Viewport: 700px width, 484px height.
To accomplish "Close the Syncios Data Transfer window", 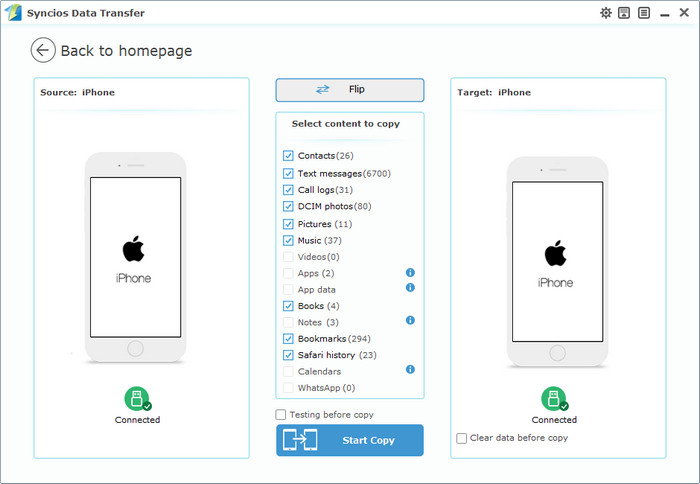I will pyautogui.click(x=684, y=13).
